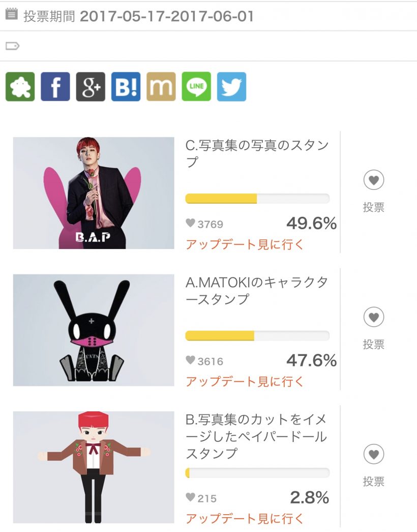The height and width of the screenshot is (532, 417).
Task: Vote for A.MATOKI using the heart button
Action: [373, 318]
